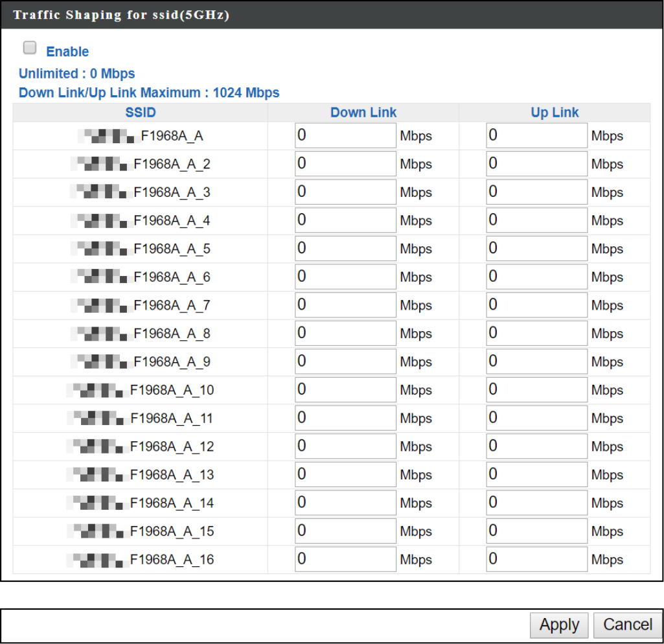Click the Enable label text
The image size is (664, 644).
(67, 51)
